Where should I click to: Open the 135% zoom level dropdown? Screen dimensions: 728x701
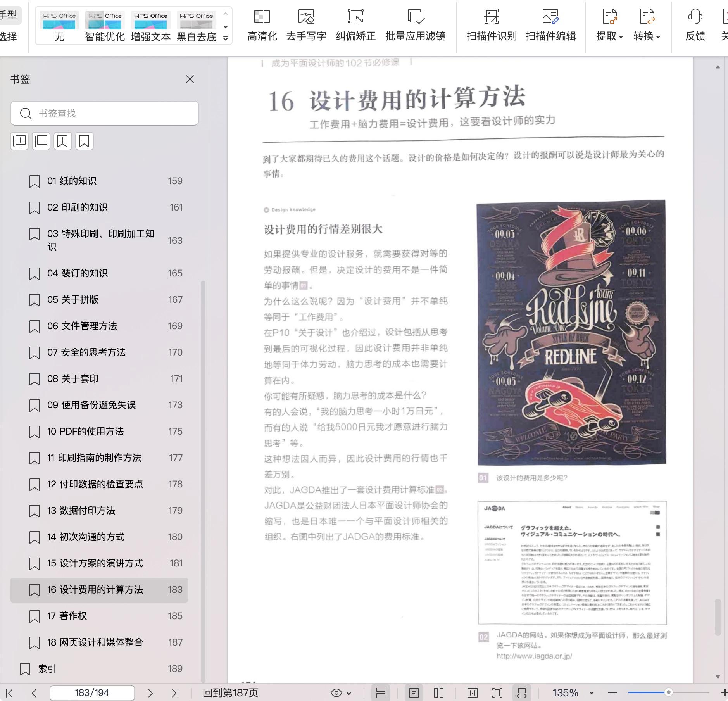tap(591, 693)
